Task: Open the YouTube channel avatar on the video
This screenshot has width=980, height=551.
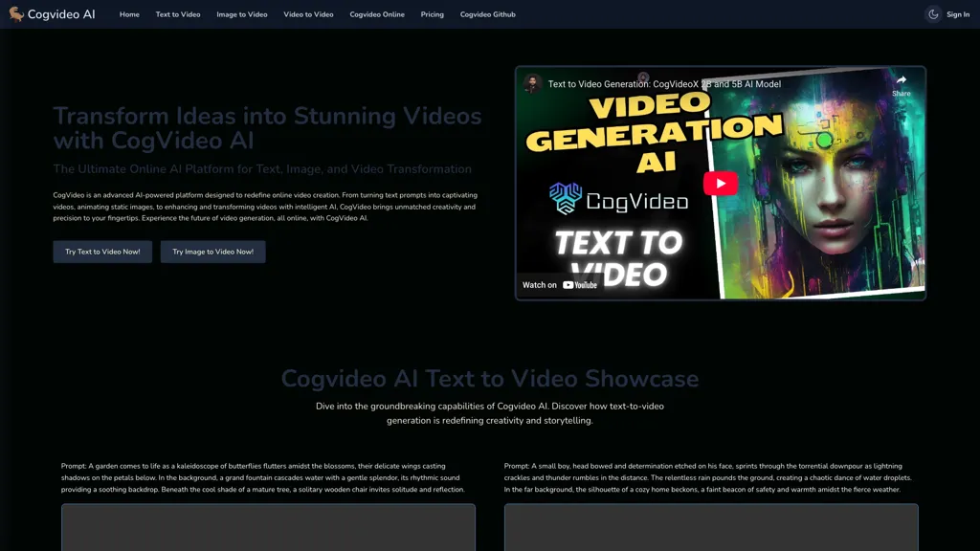Action: [x=532, y=84]
